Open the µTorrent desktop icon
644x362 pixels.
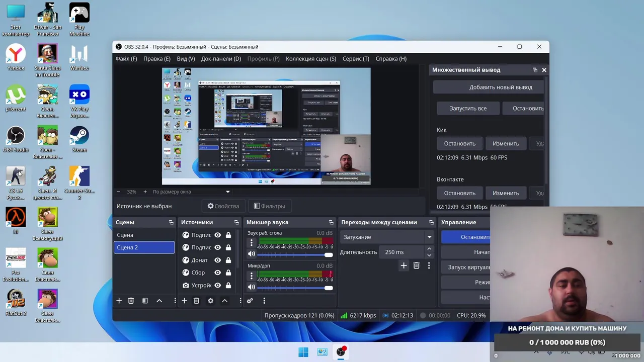pyautogui.click(x=16, y=99)
